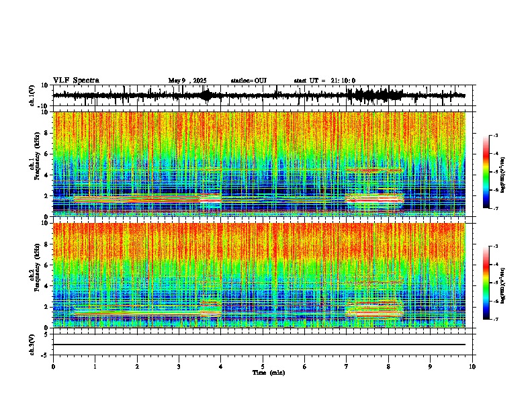
Task: Click the "station=OUI" header label
Action: [x=249, y=81]
